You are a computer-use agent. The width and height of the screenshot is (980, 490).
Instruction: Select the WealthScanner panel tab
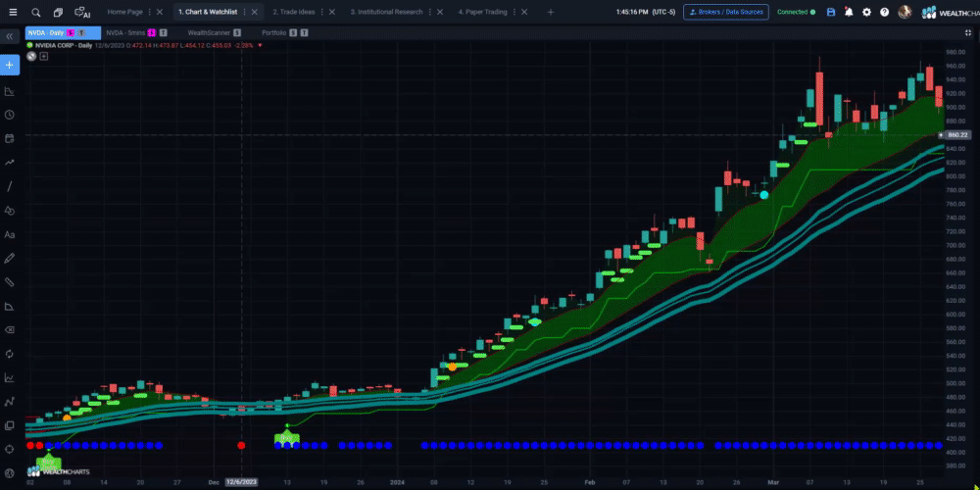[209, 32]
